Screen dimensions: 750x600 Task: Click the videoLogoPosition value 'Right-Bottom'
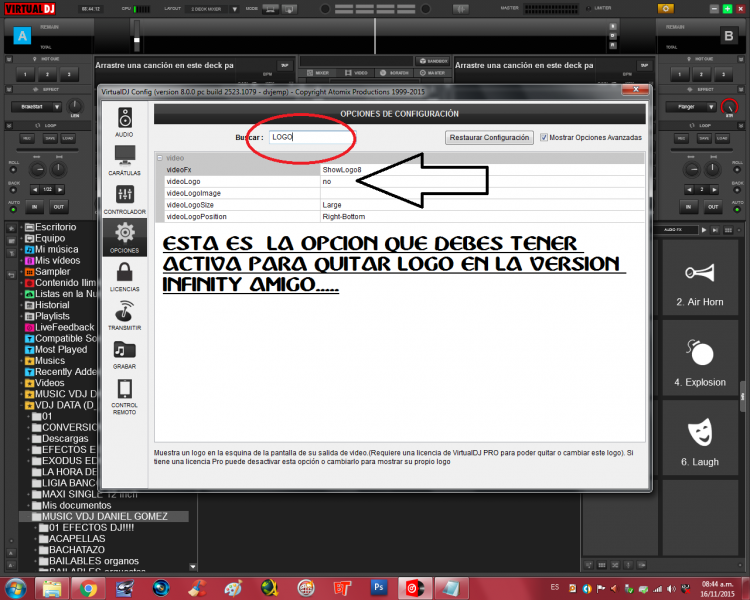tap(482, 217)
